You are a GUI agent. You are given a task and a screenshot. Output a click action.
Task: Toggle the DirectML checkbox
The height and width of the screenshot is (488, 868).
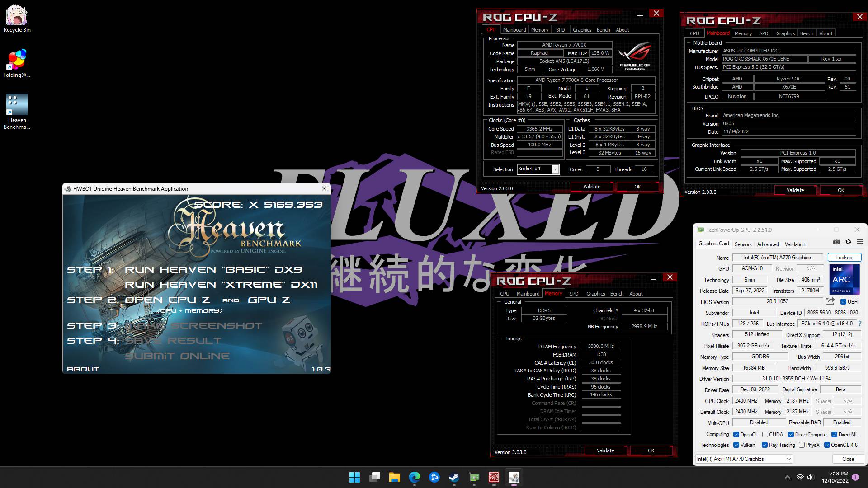pyautogui.click(x=834, y=435)
